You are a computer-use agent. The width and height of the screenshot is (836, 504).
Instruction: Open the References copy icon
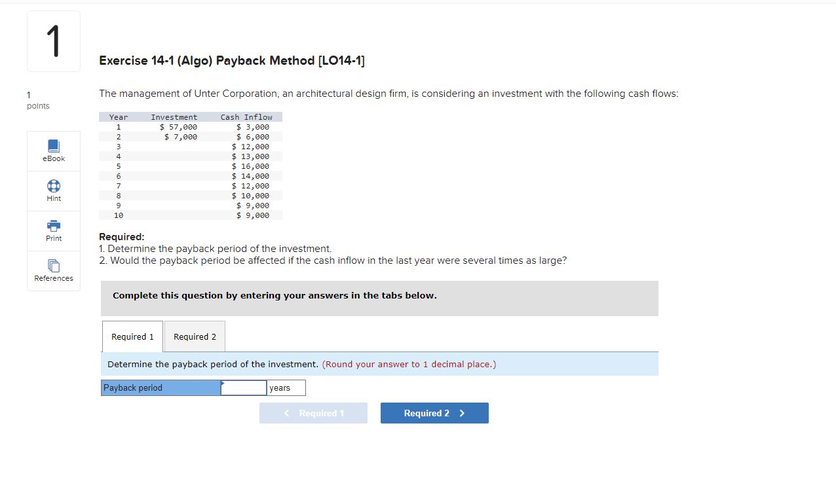54,265
